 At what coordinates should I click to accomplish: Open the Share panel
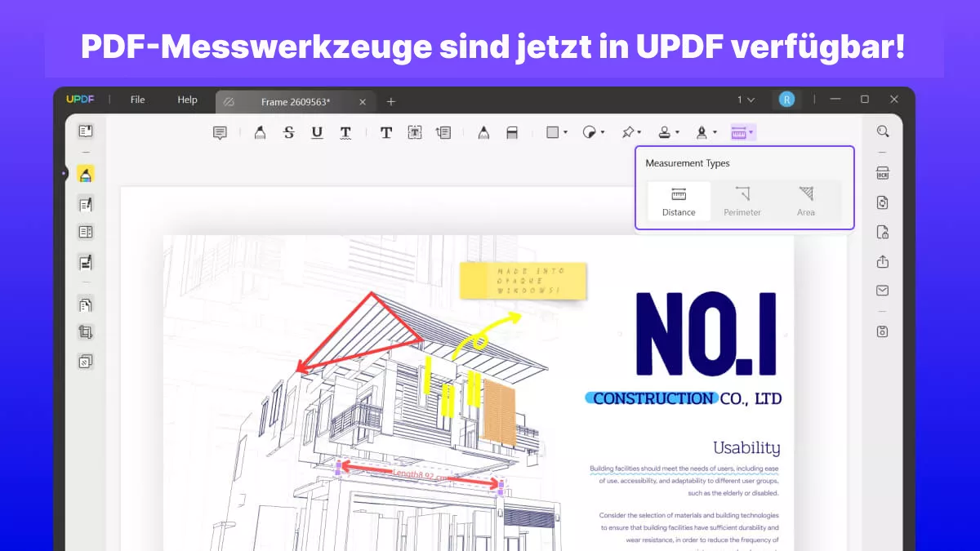(882, 261)
